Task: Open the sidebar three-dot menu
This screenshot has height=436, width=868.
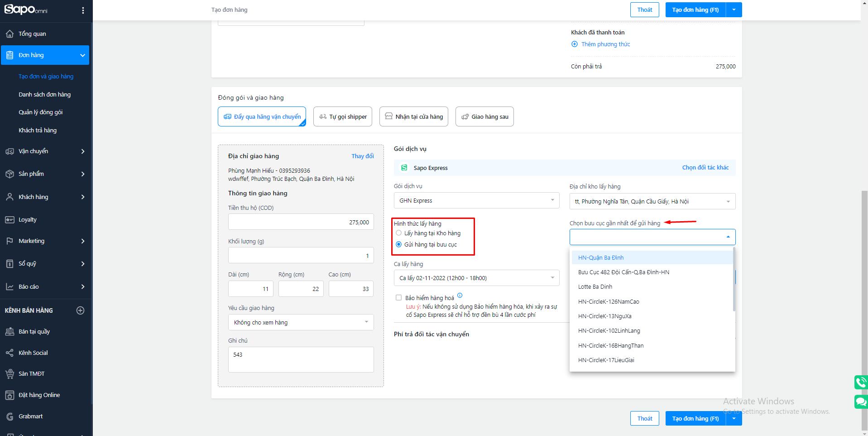Action: click(83, 10)
